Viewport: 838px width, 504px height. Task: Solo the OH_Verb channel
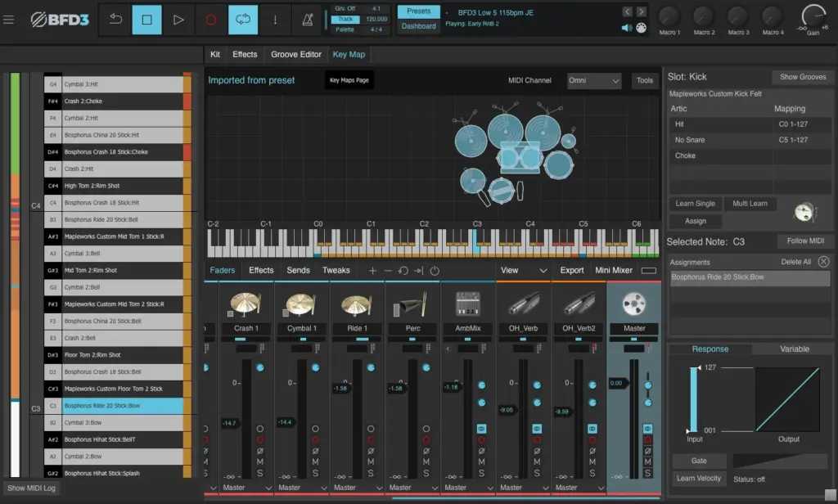click(x=537, y=473)
